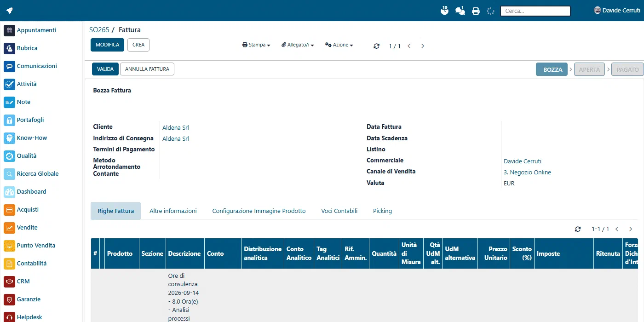Open the conversations chat icon

click(x=460, y=10)
